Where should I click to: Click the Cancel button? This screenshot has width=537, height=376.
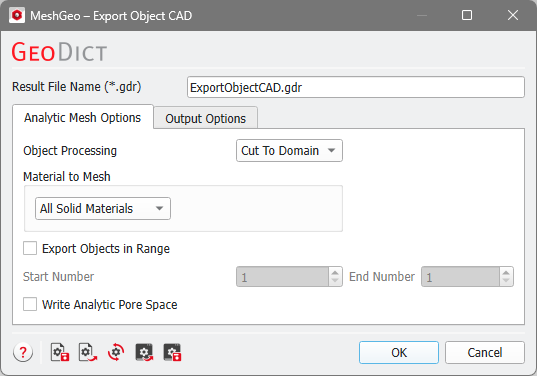click(485, 352)
